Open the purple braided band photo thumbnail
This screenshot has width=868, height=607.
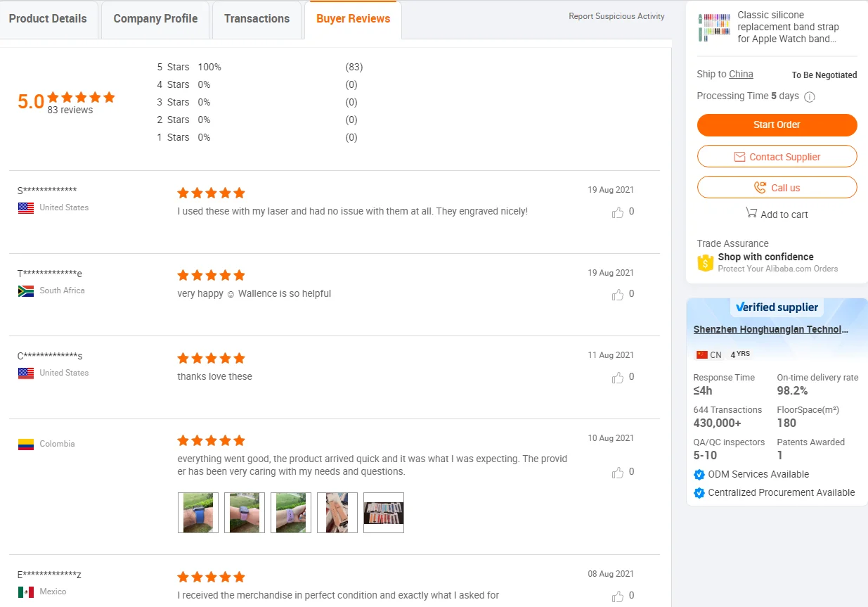[291, 513]
